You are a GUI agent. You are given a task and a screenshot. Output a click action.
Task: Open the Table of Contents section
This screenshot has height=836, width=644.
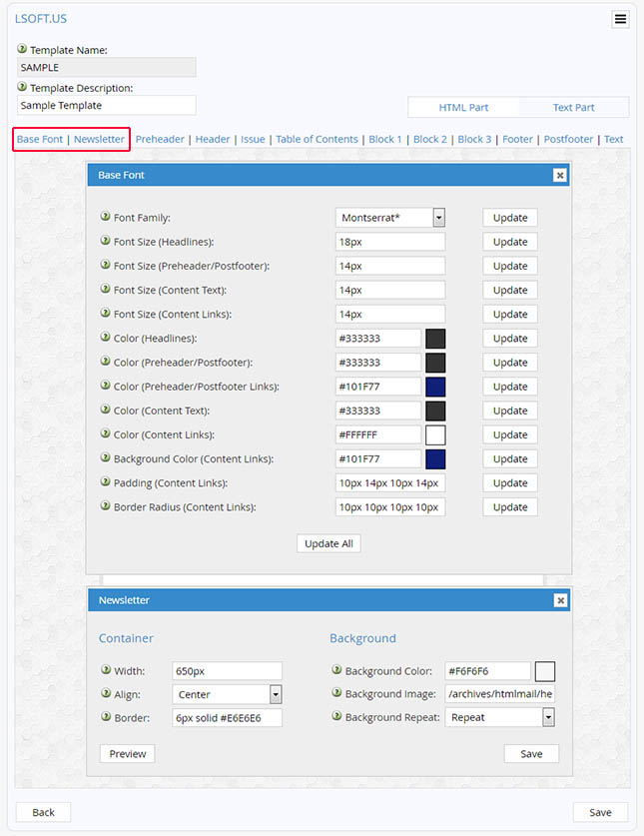tap(317, 139)
